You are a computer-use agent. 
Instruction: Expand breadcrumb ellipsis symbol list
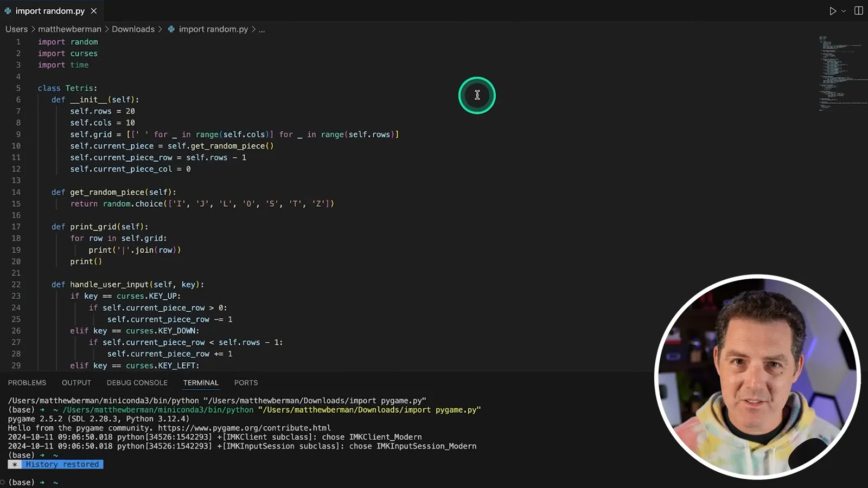(261, 30)
